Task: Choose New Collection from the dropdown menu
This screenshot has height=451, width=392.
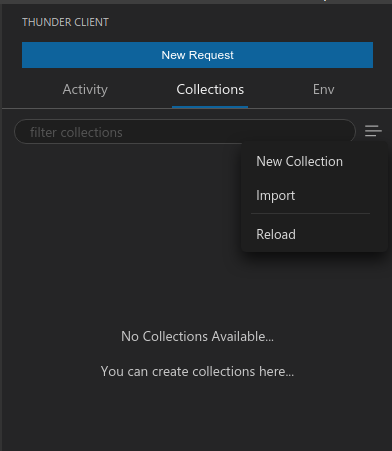Action: 299,161
